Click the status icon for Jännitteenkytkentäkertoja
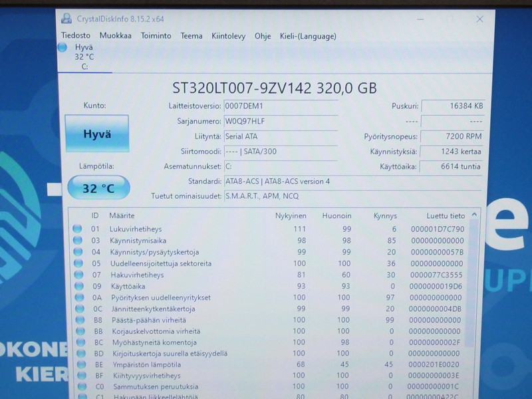This screenshot has width=532, height=399. tap(80, 309)
